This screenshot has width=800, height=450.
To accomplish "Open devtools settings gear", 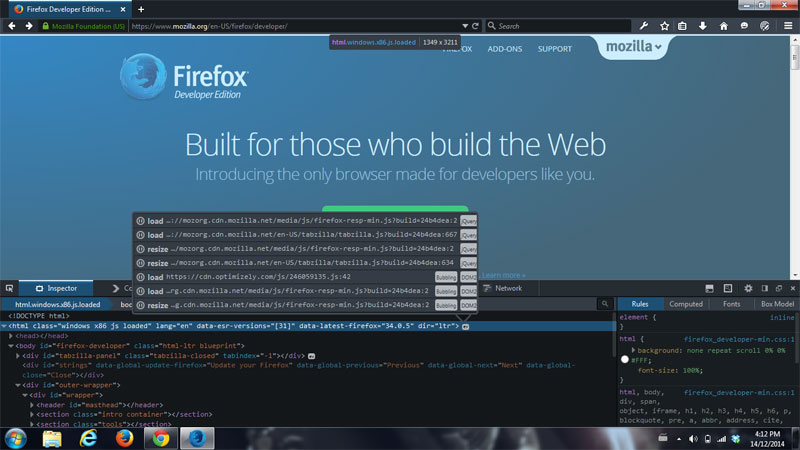I will pos(748,288).
